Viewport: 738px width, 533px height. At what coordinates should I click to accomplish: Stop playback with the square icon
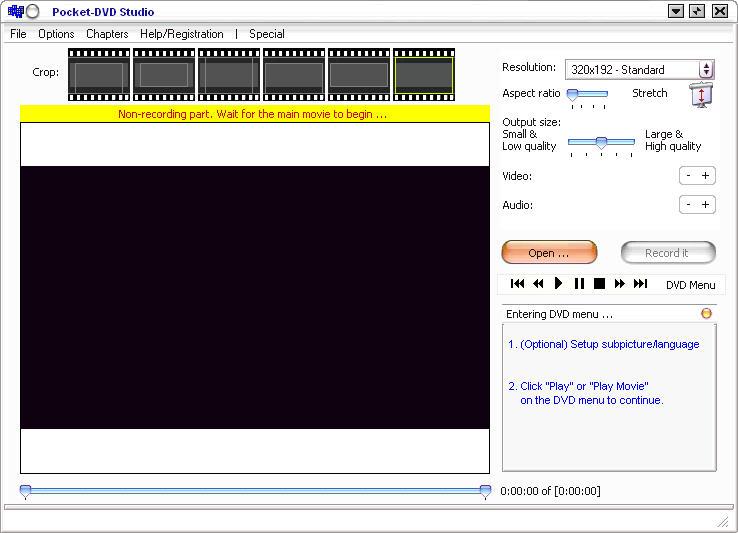(599, 284)
